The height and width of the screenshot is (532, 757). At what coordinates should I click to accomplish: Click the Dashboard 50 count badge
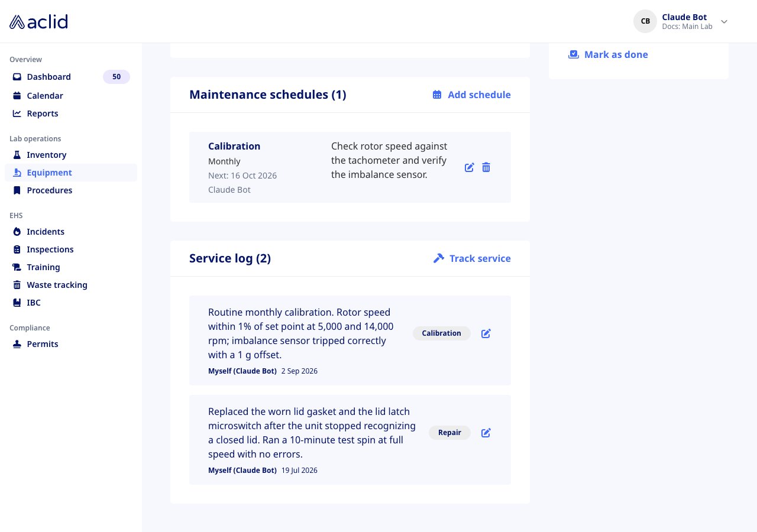tap(117, 77)
